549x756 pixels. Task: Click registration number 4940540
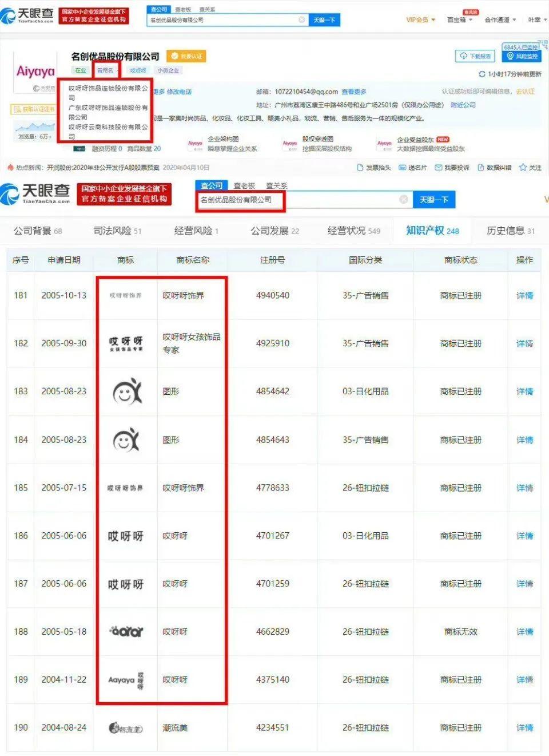pos(273,295)
